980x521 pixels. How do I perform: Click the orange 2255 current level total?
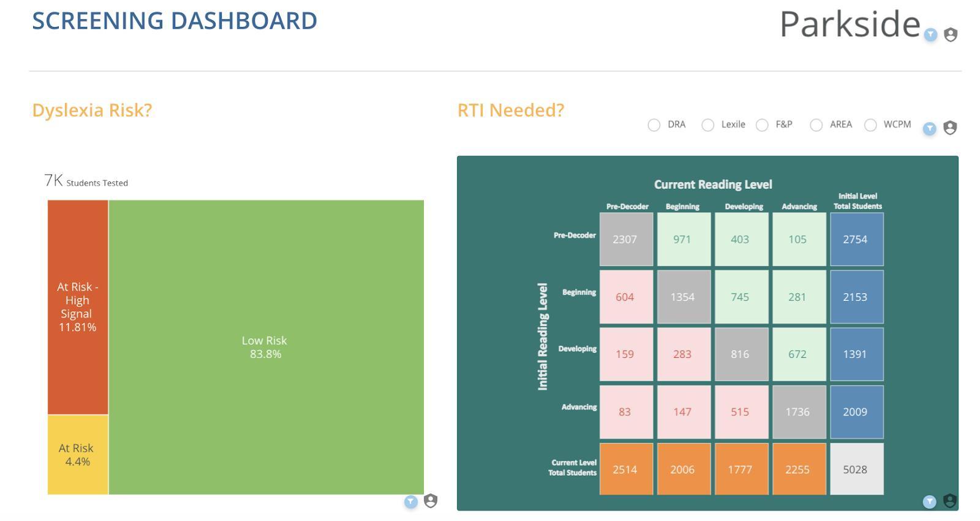(799, 469)
